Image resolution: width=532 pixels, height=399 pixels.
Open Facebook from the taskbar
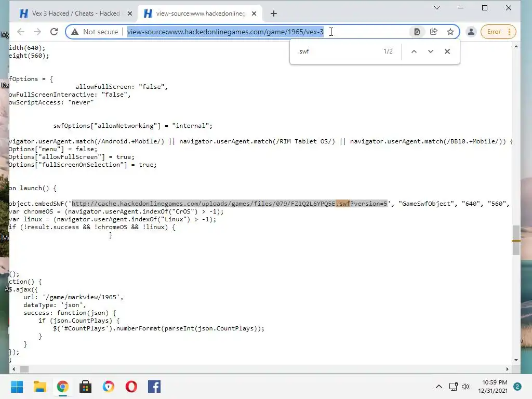[154, 387]
